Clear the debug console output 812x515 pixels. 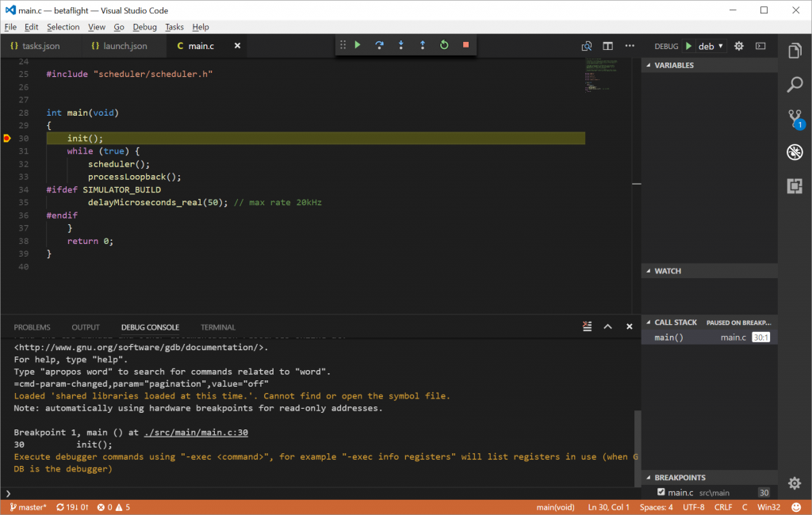click(587, 326)
